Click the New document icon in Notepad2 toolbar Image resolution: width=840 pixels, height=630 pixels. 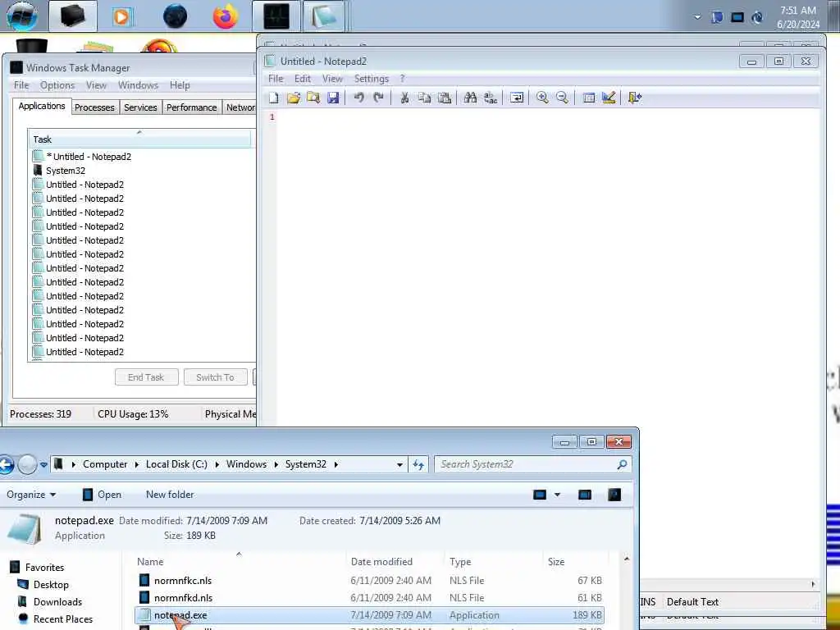pos(274,98)
